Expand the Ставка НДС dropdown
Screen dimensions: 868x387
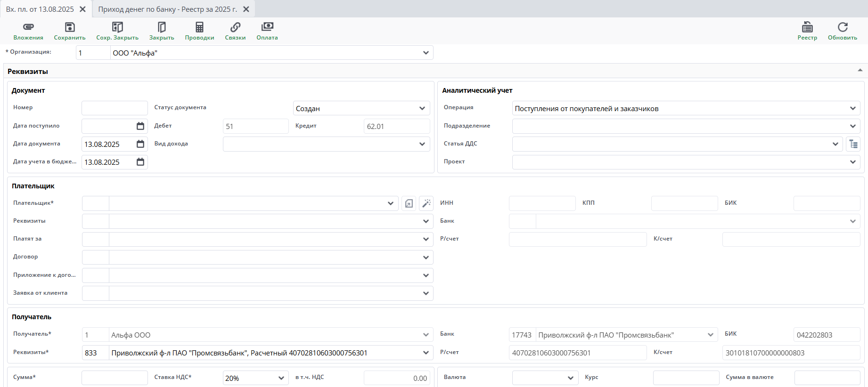coord(281,378)
